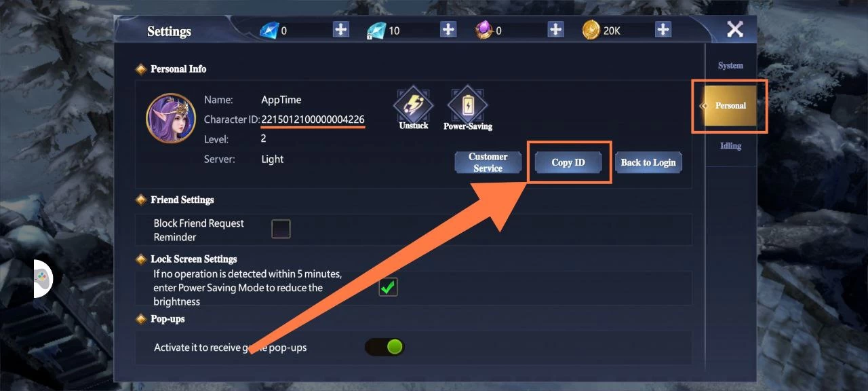Uncheck the Power Saving Mode lock screen checkbox
Screen dimensions: 868x391
tap(388, 287)
